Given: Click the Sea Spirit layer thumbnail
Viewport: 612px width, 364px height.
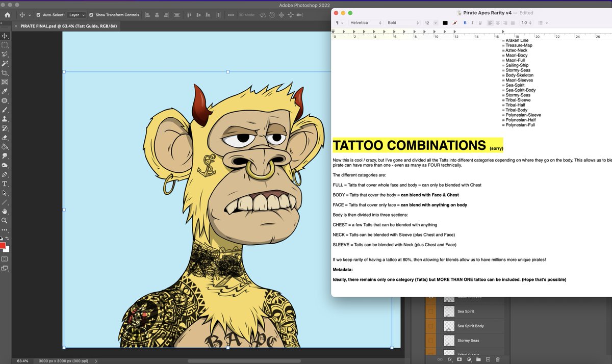Looking at the screenshot, I should click(x=449, y=311).
